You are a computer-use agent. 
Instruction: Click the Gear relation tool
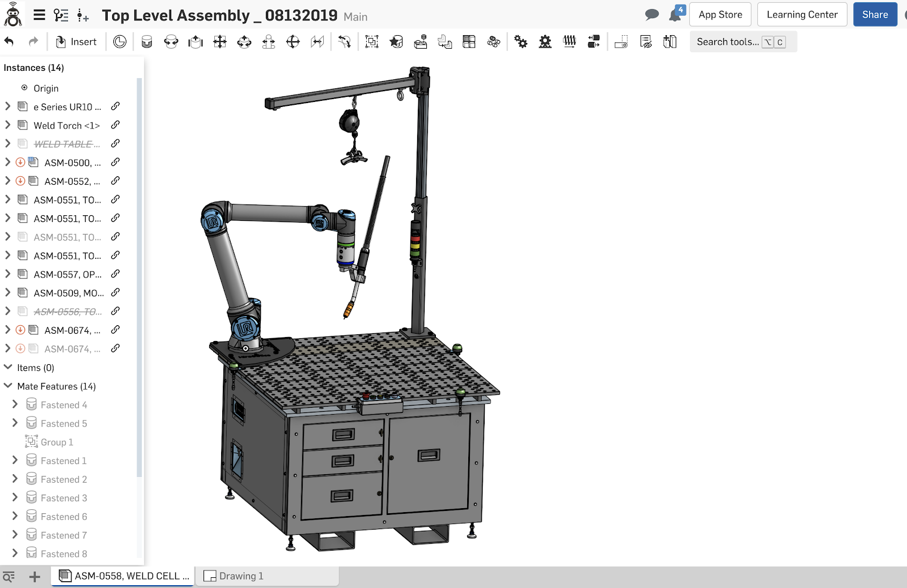[520, 42]
